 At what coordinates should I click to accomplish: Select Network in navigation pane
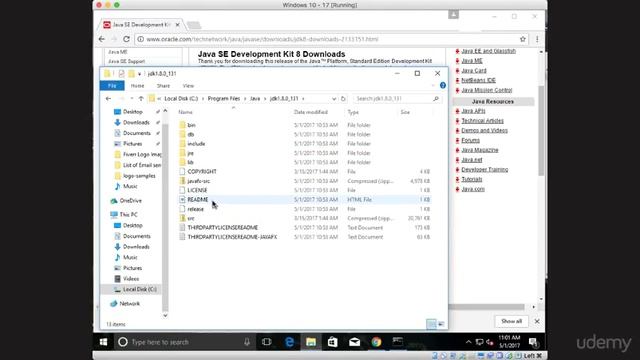(x=129, y=304)
